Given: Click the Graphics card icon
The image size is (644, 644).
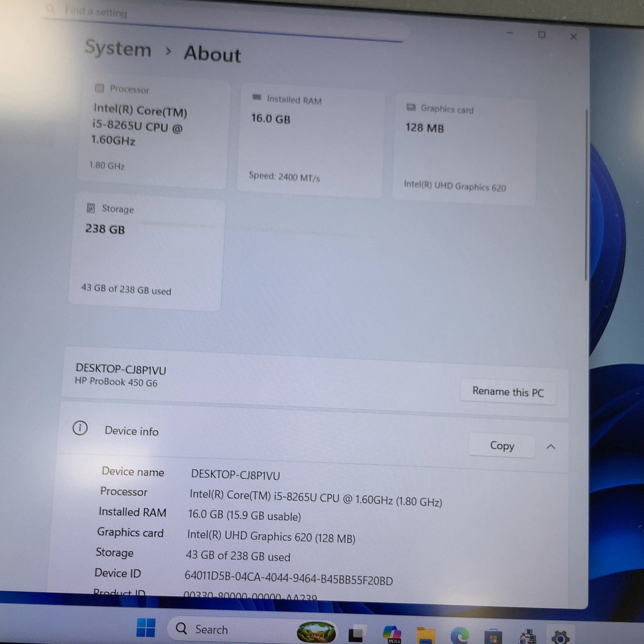Looking at the screenshot, I should tap(411, 107).
